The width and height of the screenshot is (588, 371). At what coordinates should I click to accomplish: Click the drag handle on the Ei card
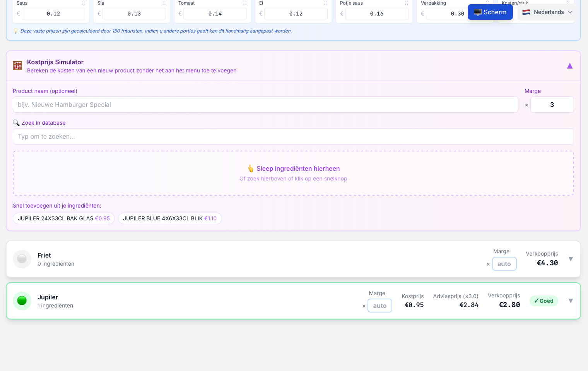[325, 3]
